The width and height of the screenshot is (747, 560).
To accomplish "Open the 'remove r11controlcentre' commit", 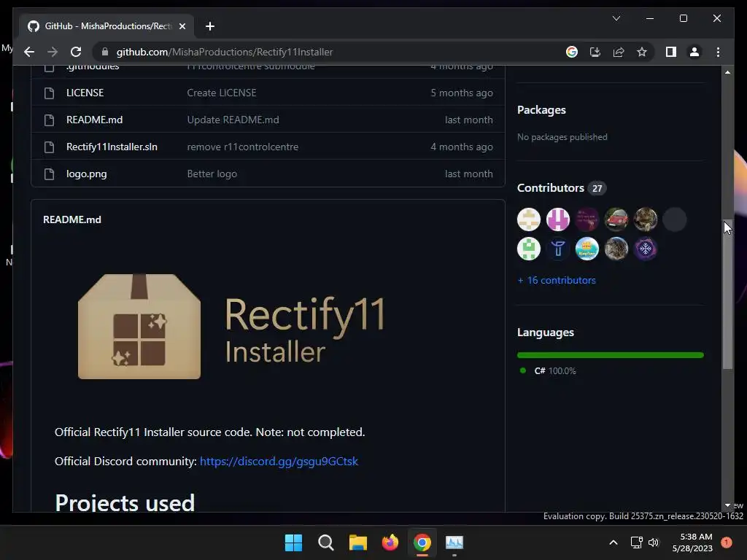I will coord(242,147).
